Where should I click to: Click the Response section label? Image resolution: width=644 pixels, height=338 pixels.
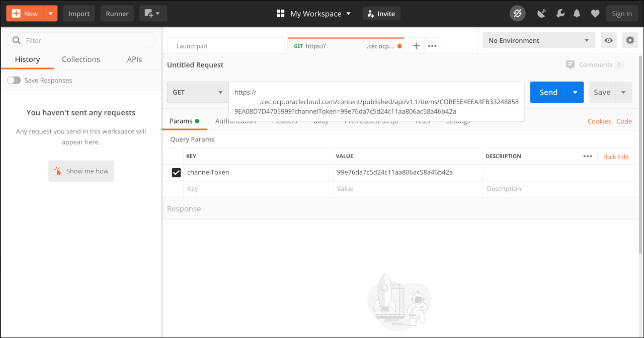[184, 209]
